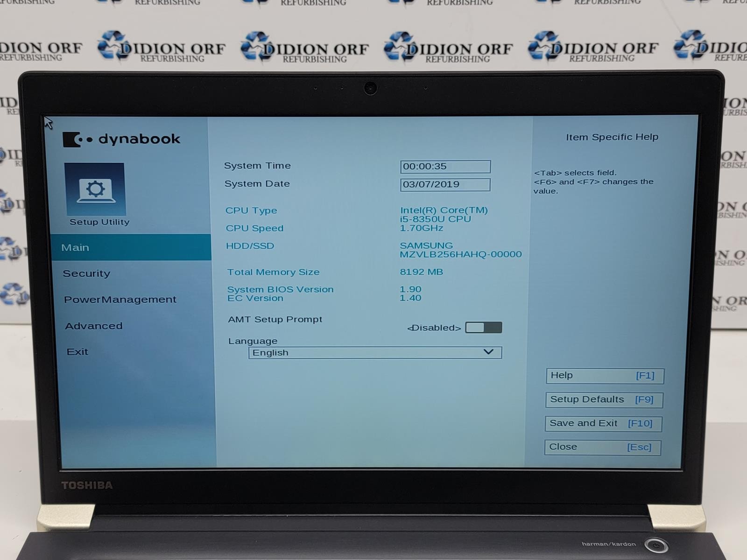Open the PowerManagement menu section
The image size is (747, 560).
(120, 300)
